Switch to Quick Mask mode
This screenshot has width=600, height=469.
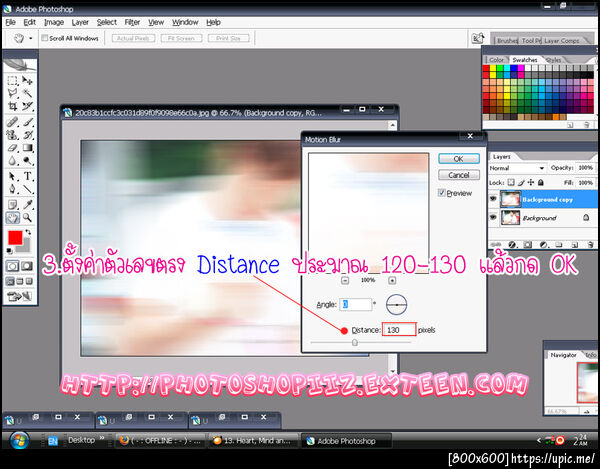(x=27, y=266)
